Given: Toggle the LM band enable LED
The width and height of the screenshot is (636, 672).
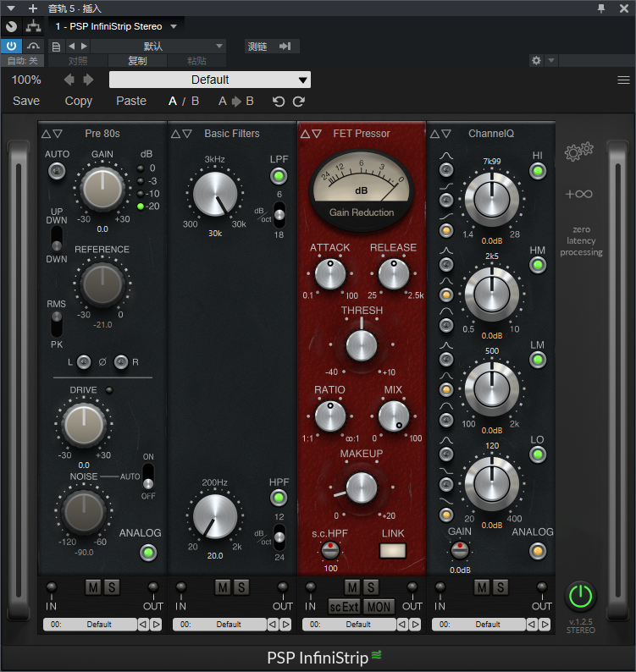Looking at the screenshot, I should click(x=538, y=360).
